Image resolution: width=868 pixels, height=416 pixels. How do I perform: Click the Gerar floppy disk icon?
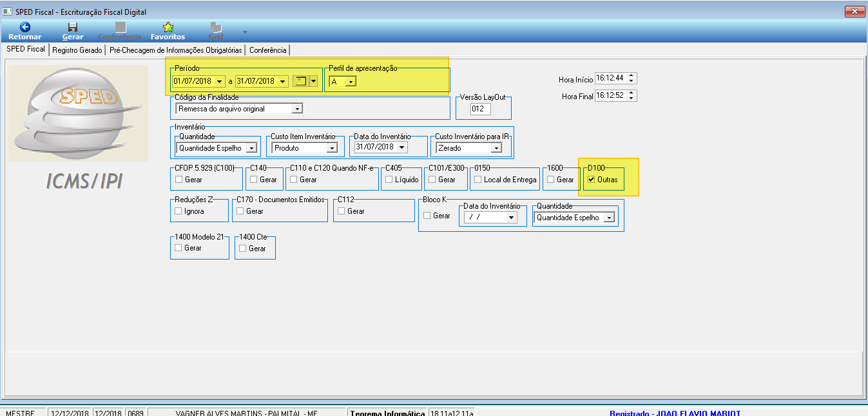click(x=73, y=27)
